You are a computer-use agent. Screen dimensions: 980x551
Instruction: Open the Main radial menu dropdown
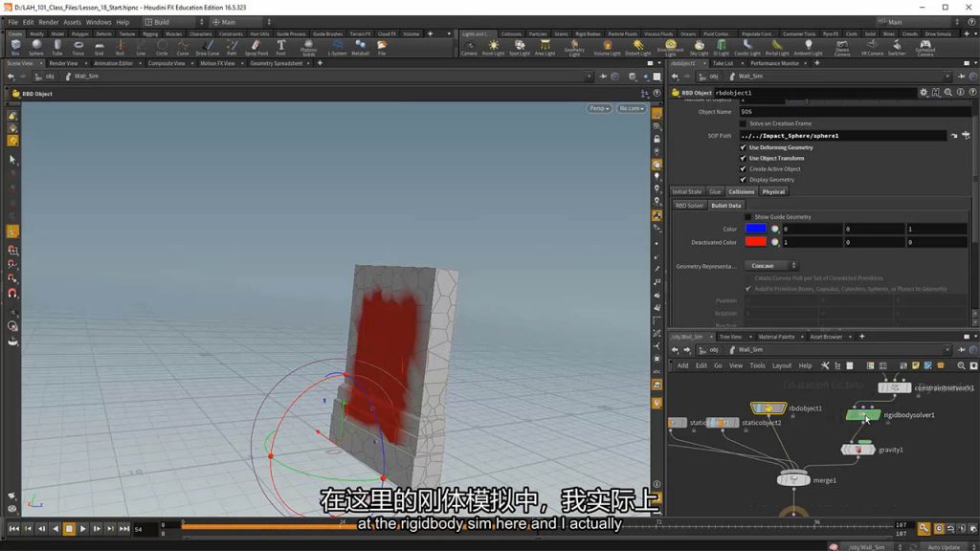tap(241, 22)
